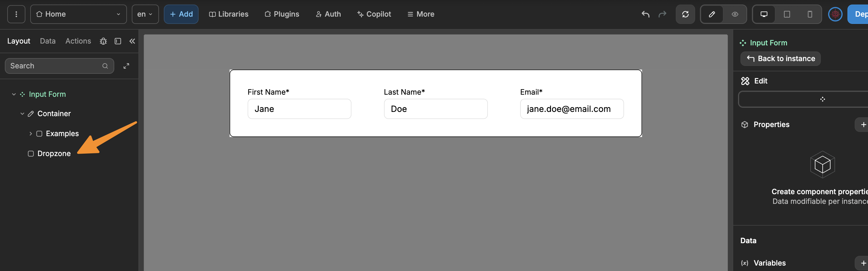This screenshot has width=868, height=271.
Task: Open the Home page dropdown
Action: (78, 14)
